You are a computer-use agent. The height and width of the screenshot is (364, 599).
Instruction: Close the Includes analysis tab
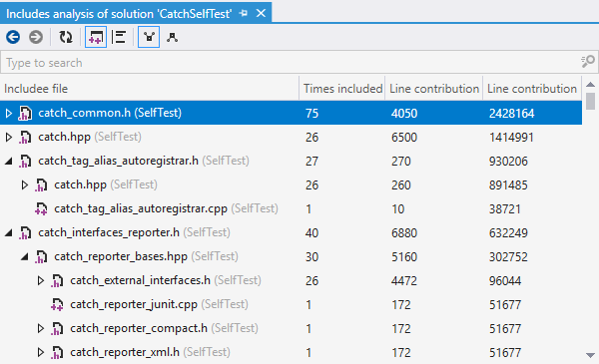[261, 13]
